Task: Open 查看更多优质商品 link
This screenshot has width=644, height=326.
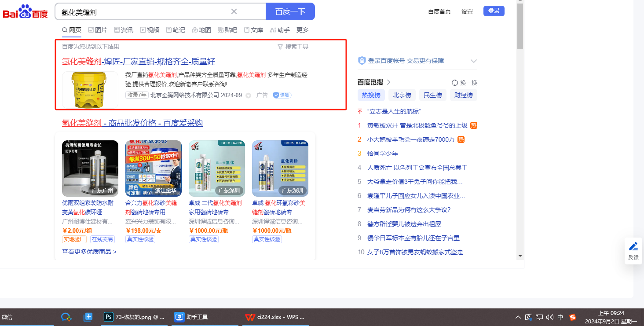Action: 89,252
